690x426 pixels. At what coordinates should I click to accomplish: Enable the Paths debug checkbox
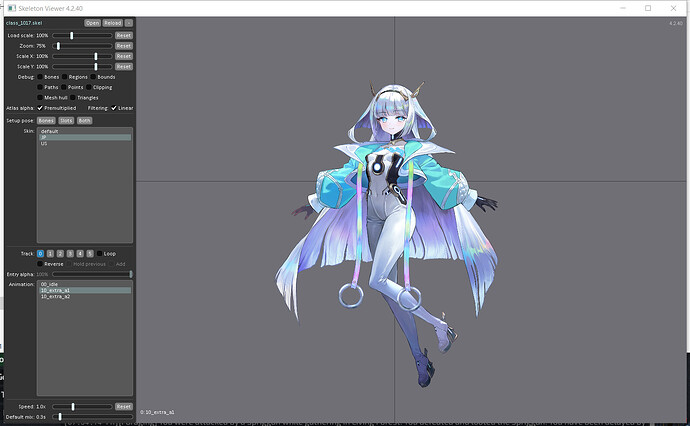coord(40,87)
